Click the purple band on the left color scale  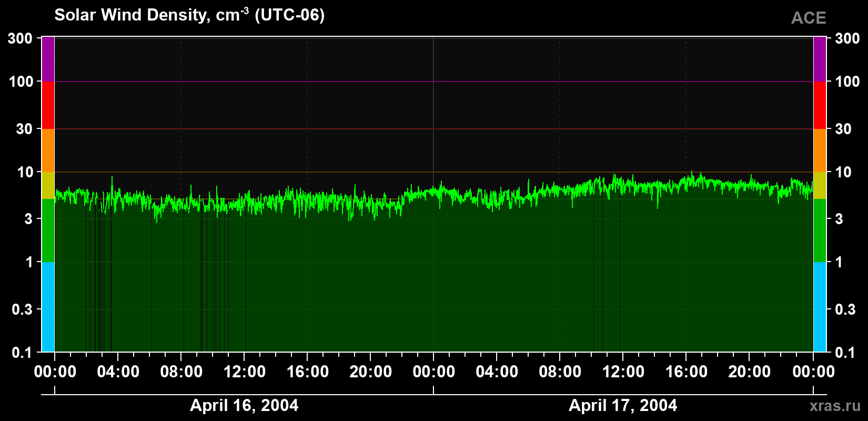click(x=48, y=59)
